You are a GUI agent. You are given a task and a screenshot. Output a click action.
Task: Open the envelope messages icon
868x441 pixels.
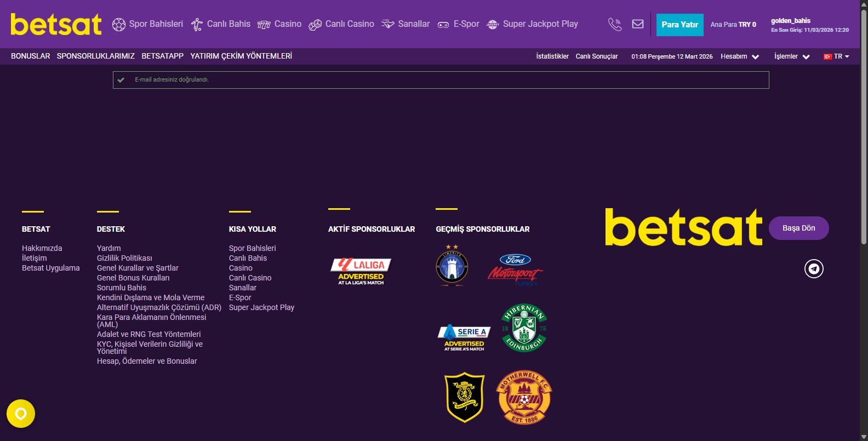(x=638, y=24)
